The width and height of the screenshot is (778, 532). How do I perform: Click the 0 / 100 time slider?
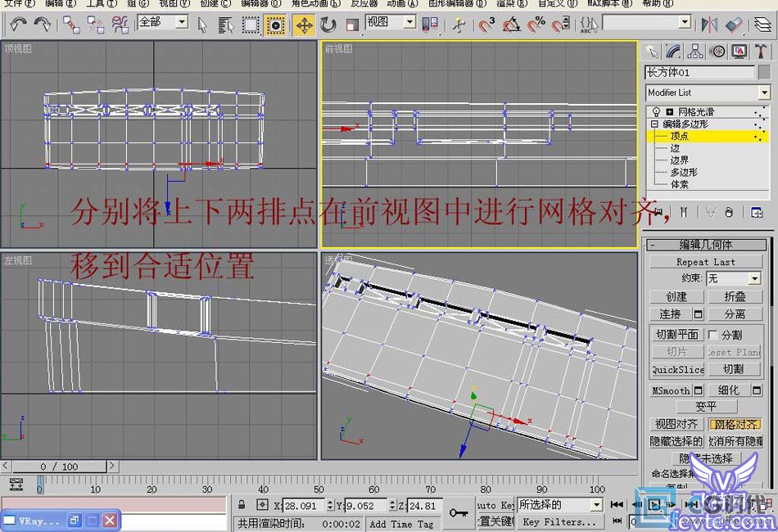(59, 467)
